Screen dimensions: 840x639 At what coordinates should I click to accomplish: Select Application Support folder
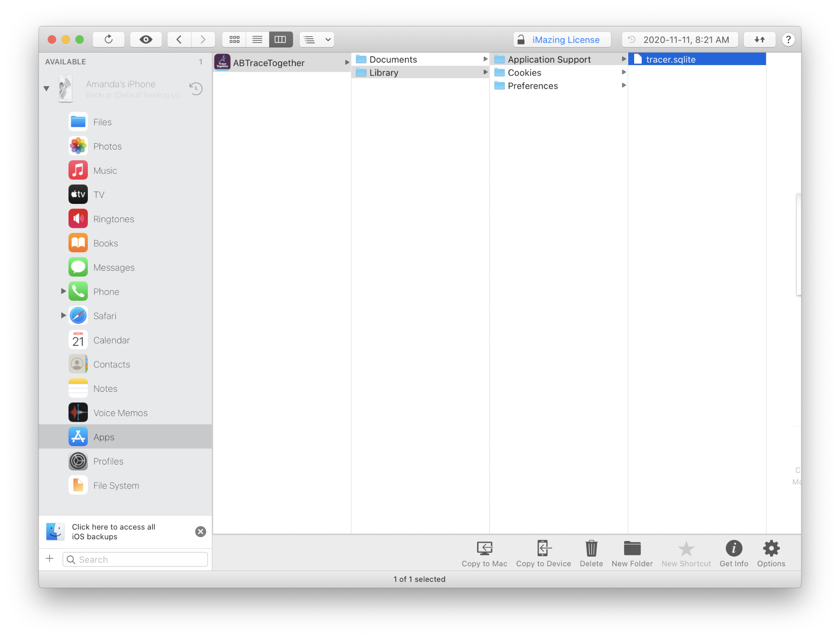point(558,59)
